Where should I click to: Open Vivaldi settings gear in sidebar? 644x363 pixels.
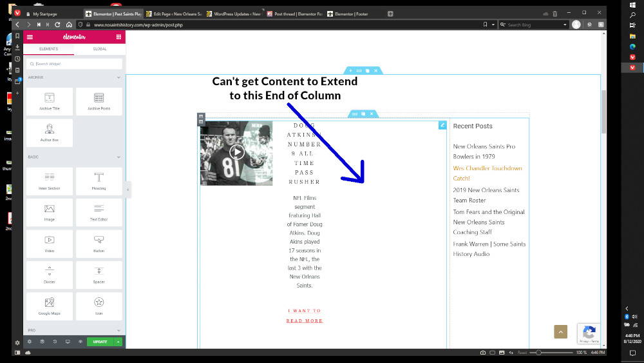[x=17, y=342]
